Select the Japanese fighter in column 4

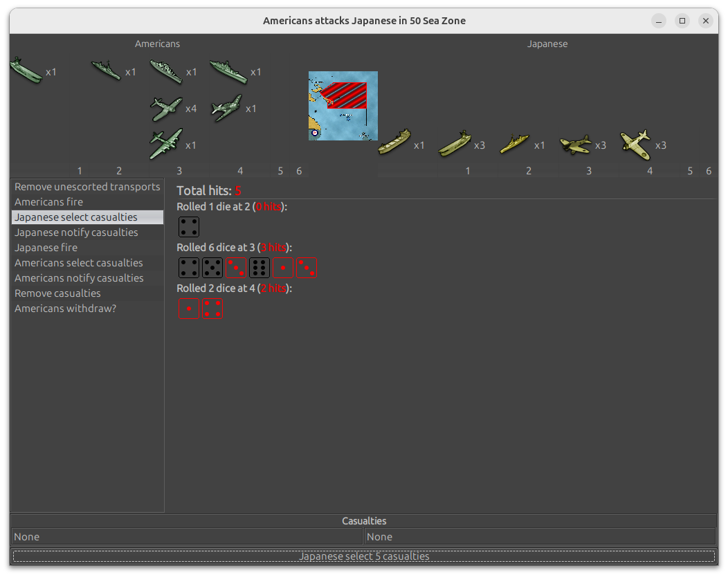tap(635, 144)
